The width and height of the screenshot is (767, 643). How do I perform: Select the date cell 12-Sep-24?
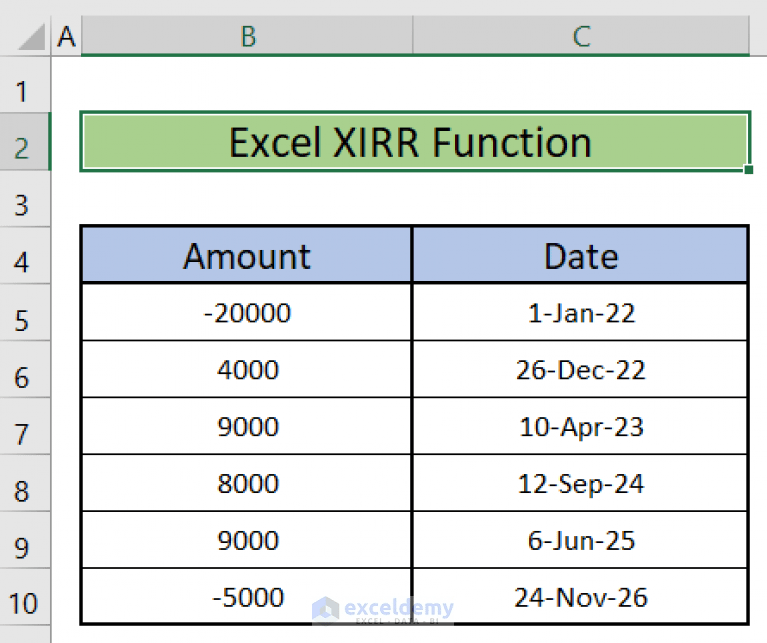tap(581, 483)
